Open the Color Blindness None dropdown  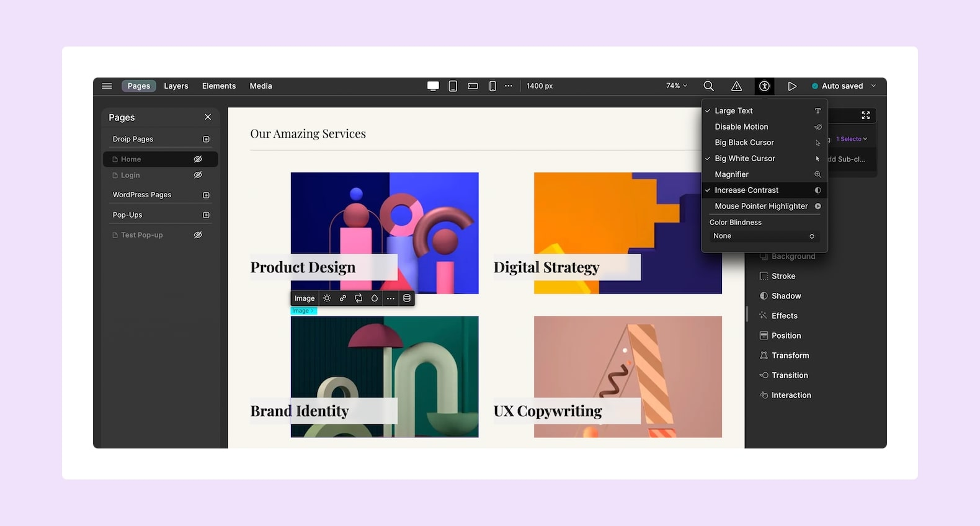pos(764,236)
